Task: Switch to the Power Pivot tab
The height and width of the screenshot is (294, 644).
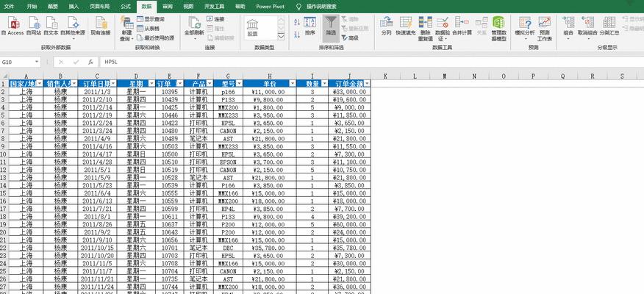Action: click(270, 7)
